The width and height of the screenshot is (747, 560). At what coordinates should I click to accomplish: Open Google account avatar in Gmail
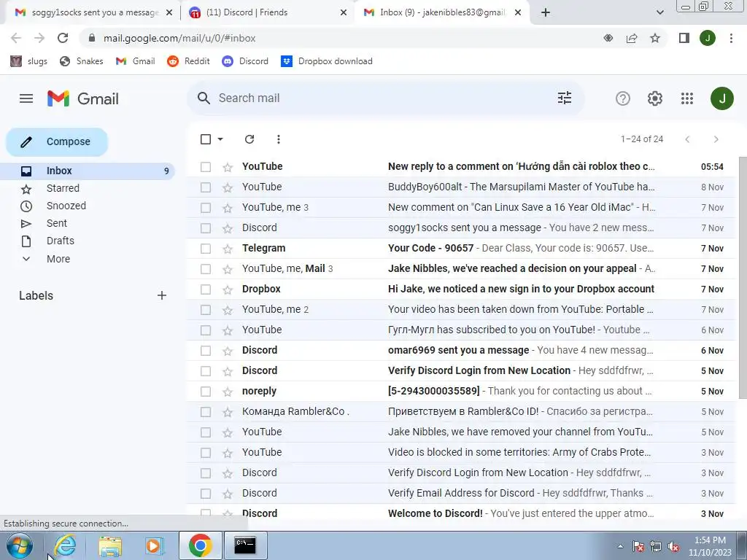[x=721, y=98]
